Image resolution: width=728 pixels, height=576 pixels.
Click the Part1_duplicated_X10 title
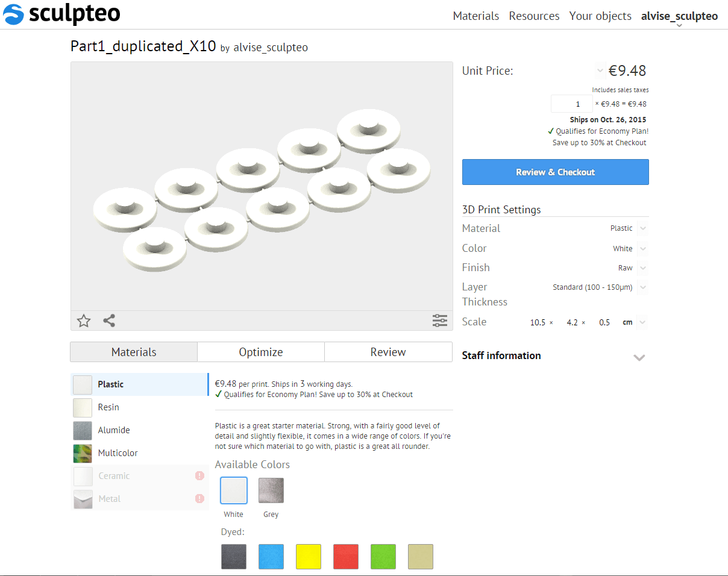143,46
